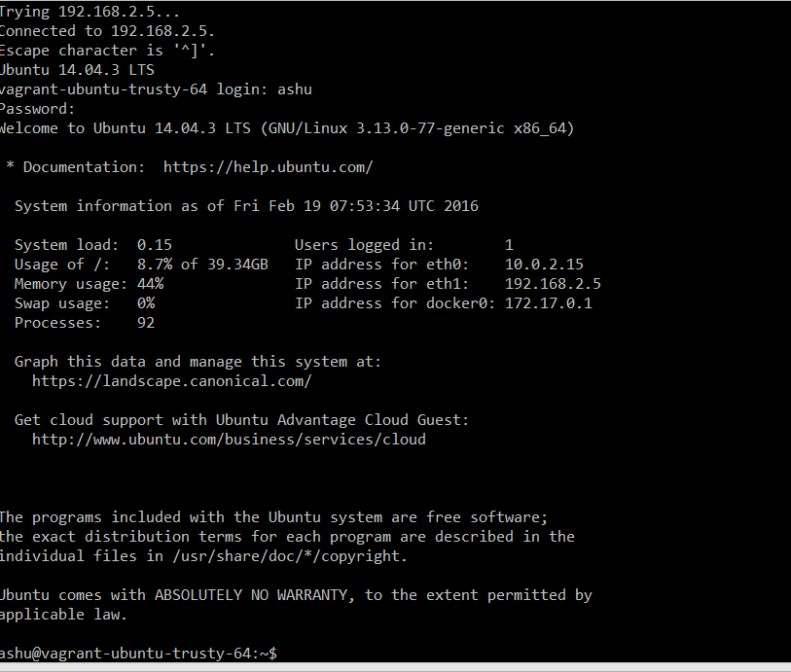Click the 'Password:' prompt line
This screenshot has height=672, width=791.
click(37, 109)
